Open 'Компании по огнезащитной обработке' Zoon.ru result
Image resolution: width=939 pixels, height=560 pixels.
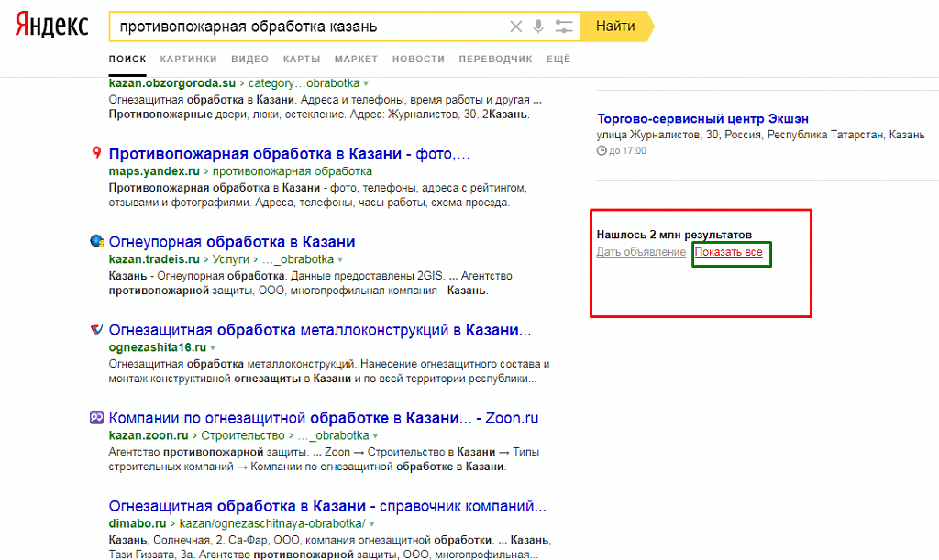324,418
